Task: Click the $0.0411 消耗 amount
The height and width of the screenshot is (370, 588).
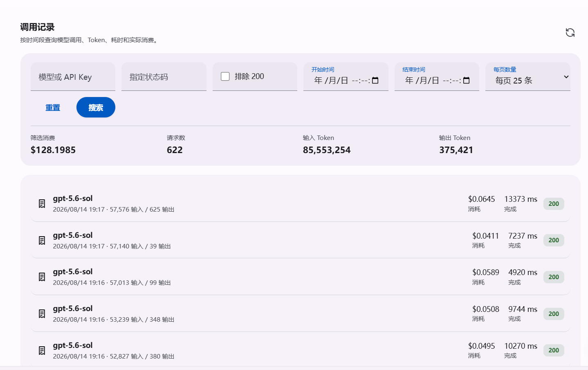Action: coord(486,236)
